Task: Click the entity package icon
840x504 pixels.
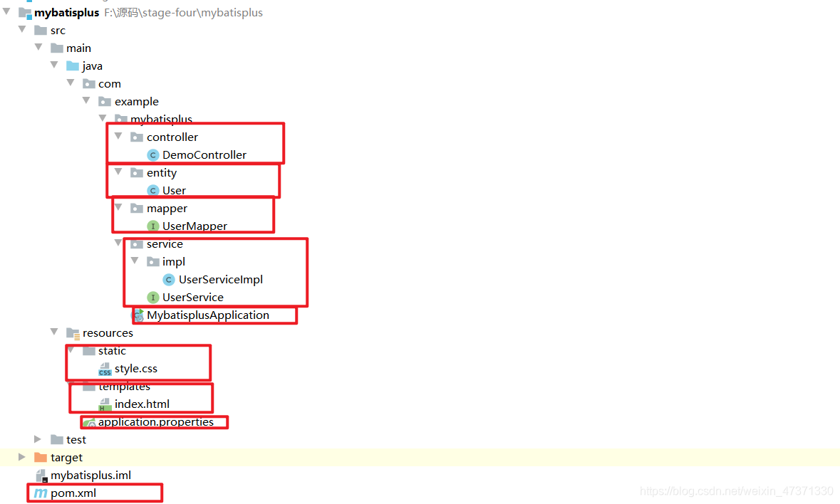Action: pyautogui.click(x=137, y=172)
